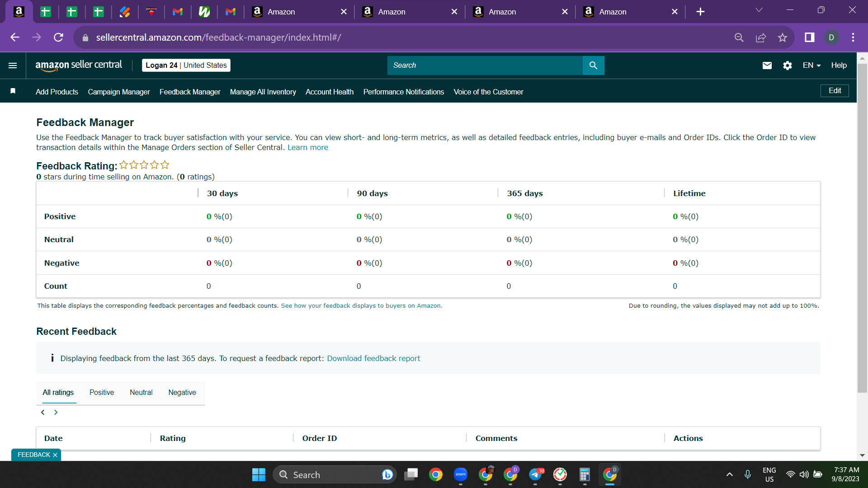Open the Logan 24 account switcher
The height and width of the screenshot is (488, 868).
point(186,66)
